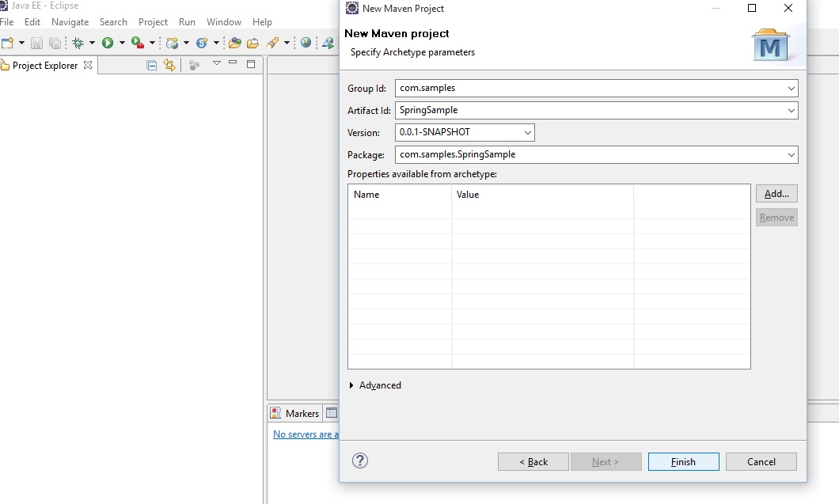Open Project Explorer View Menu triangle
This screenshot has height=504, width=839.
216,63
